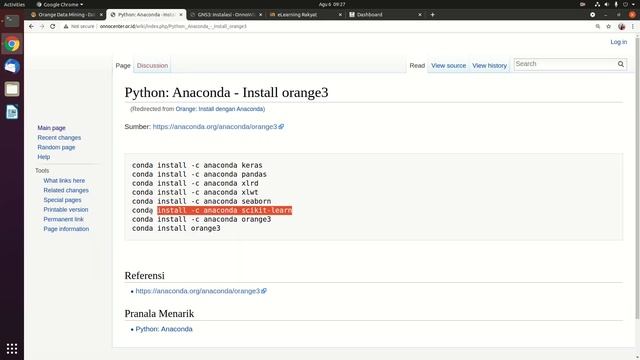The width and height of the screenshot is (640, 360).
Task: Open Orange: Install dengan Anaconda redirect link
Action: (x=220, y=109)
